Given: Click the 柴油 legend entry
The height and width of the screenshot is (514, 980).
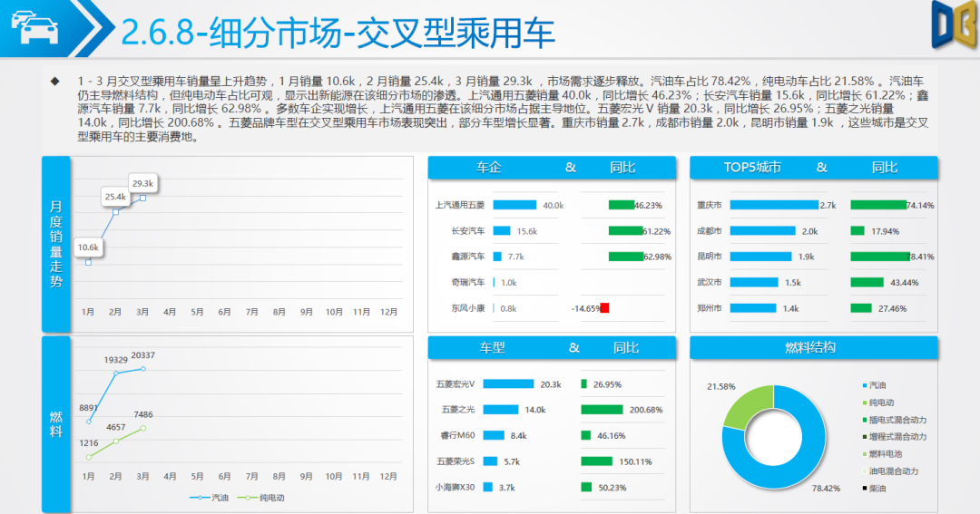Looking at the screenshot, I should click(875, 489).
